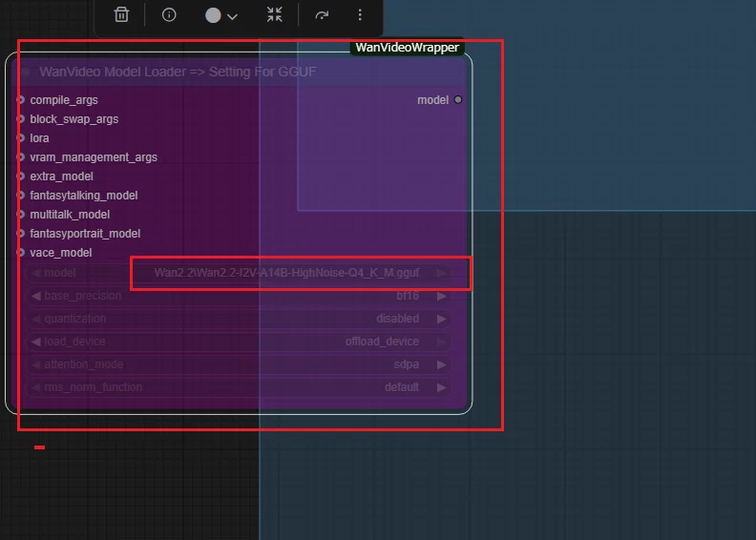
Task: Expand color dropdown chevron in toolbar
Action: coord(232,17)
